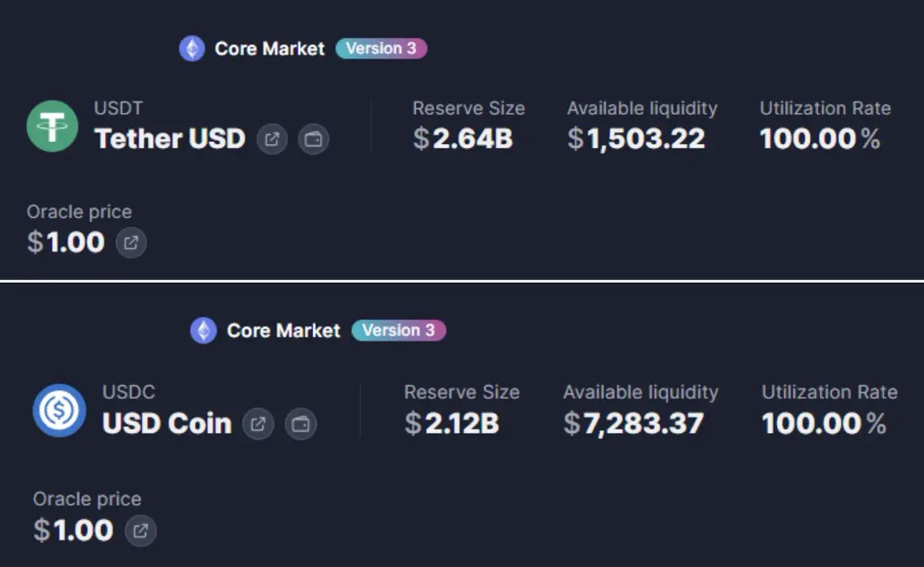The width and height of the screenshot is (924, 567).
Task: Click the wallet icon beside Tether USD
Action: point(313,139)
